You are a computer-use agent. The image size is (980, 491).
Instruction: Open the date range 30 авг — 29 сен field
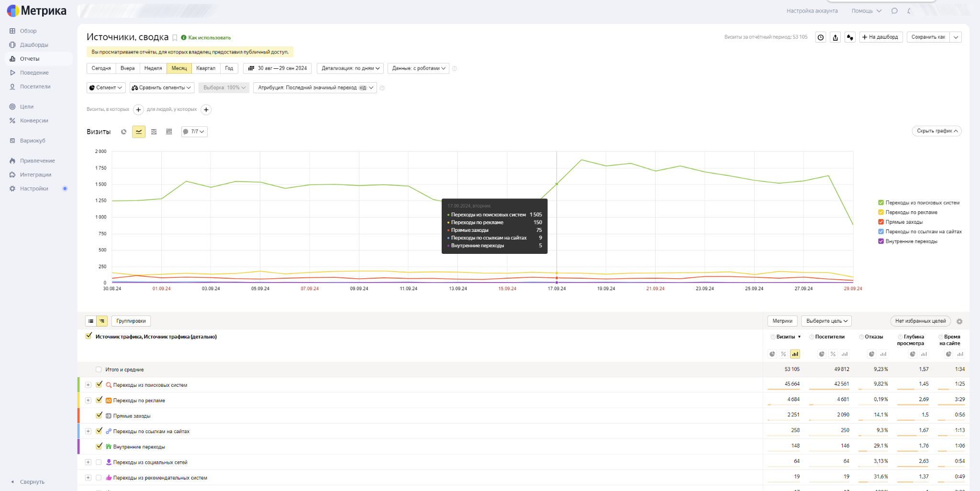tap(278, 68)
